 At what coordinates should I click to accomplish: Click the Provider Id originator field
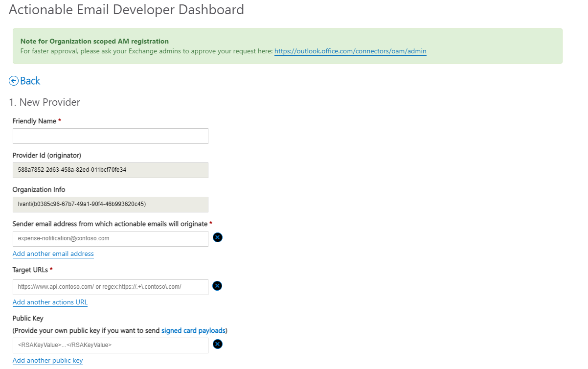click(110, 170)
